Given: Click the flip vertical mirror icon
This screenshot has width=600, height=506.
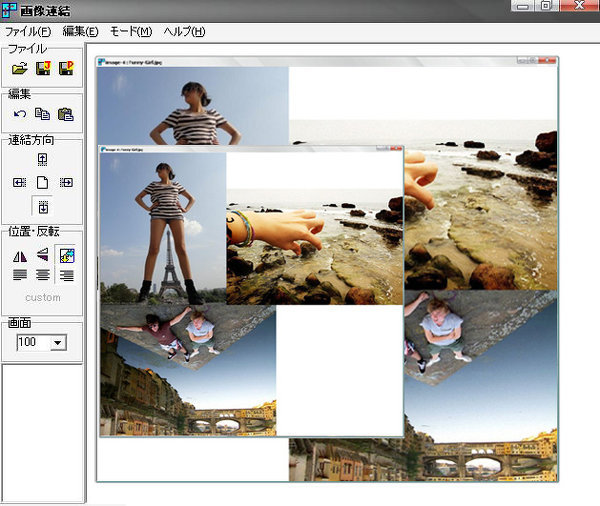Looking at the screenshot, I should pyautogui.click(x=42, y=256).
